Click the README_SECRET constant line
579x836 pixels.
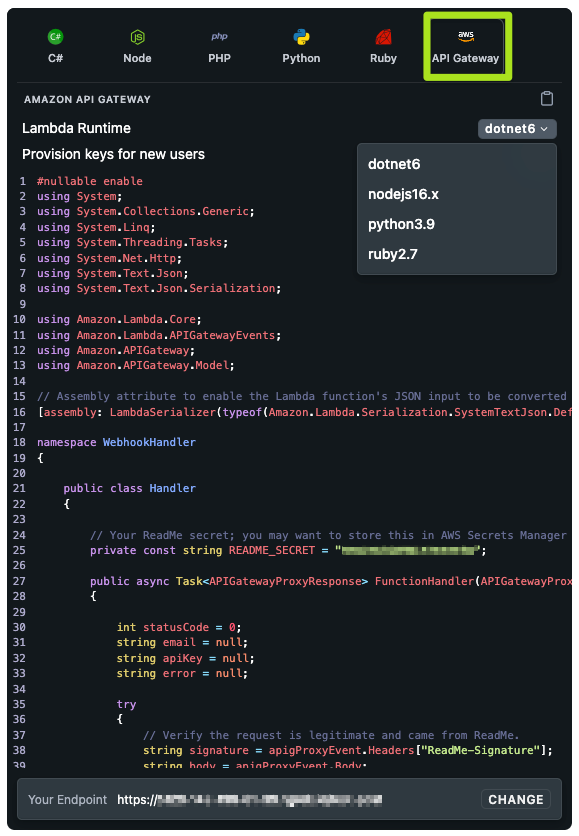click(288, 550)
